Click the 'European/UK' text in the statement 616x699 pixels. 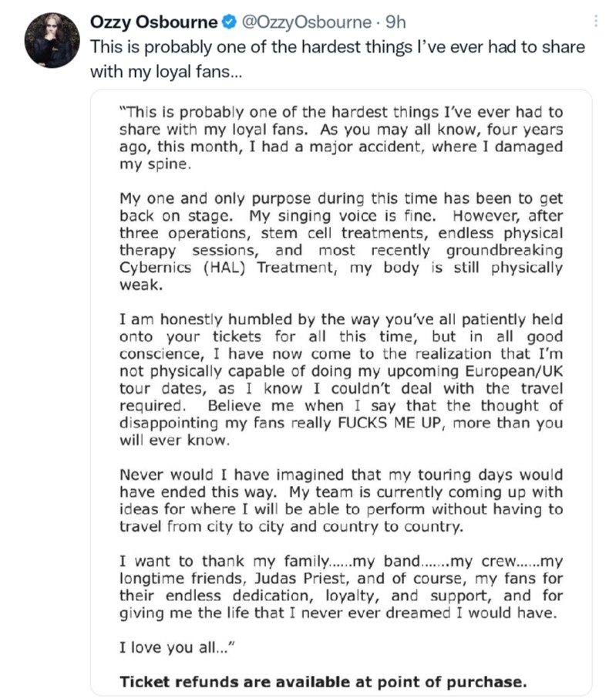tap(514, 371)
